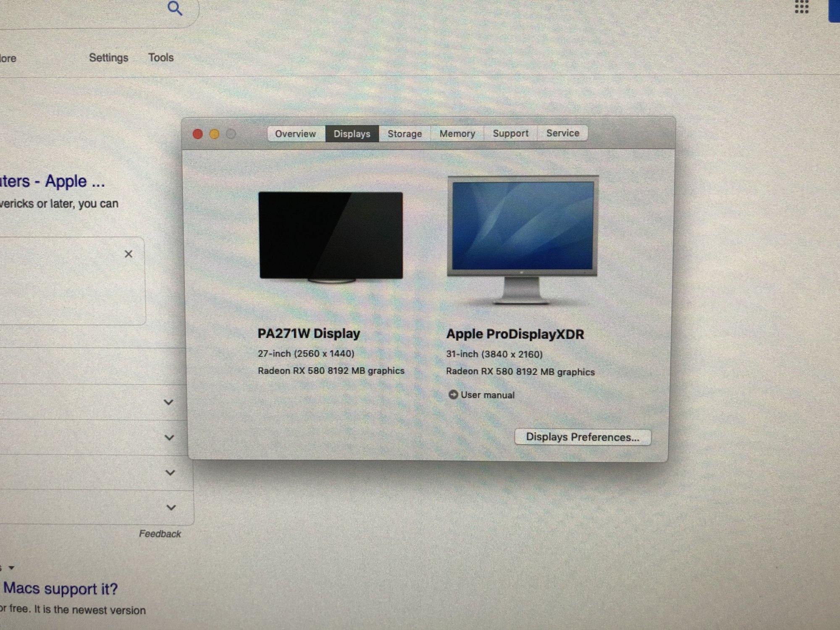Viewport: 840px width, 630px height.
Task: Open the "Macs support it?" result link
Action: click(60, 588)
